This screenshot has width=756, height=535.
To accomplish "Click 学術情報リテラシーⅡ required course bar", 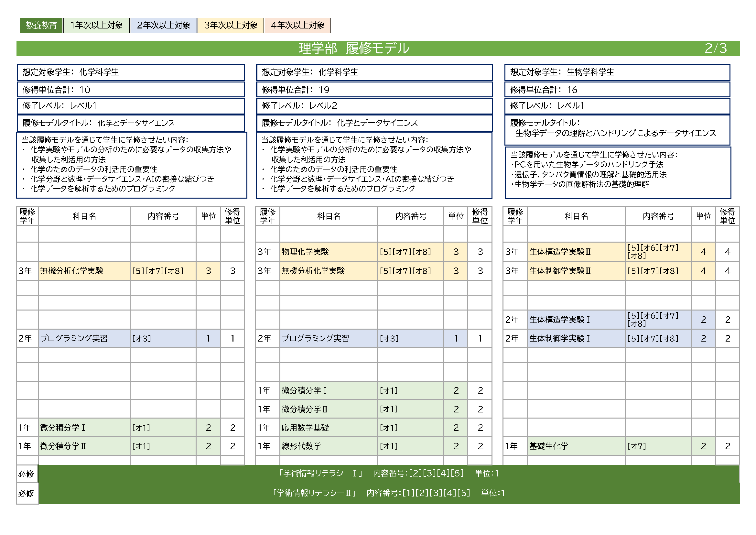I will (x=388, y=493).
